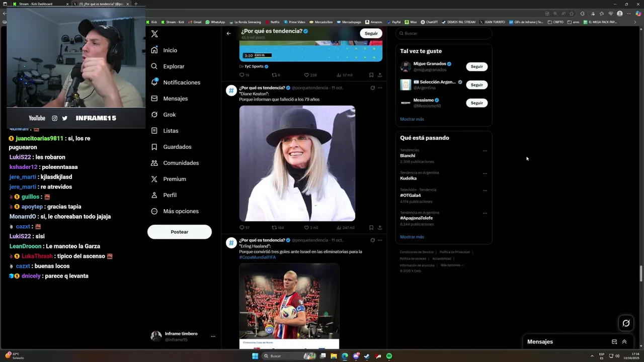Open more menu on Erling Haaland post

380,240
